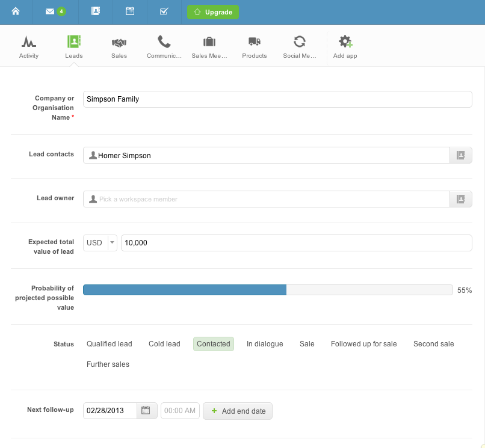Open the calendar icon in top bar
This screenshot has height=448, width=485.
tap(130, 11)
